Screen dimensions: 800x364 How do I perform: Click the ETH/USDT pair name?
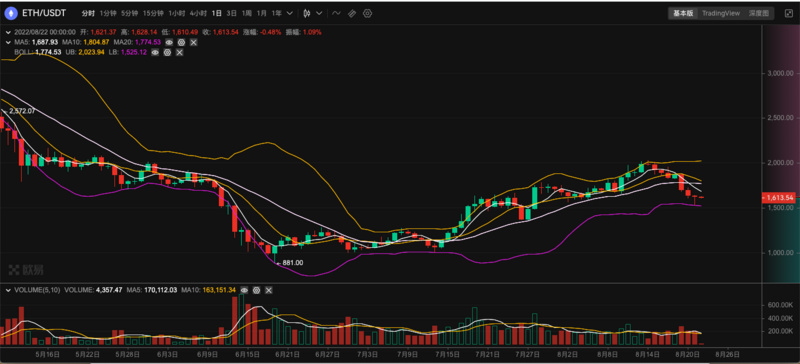(44, 13)
